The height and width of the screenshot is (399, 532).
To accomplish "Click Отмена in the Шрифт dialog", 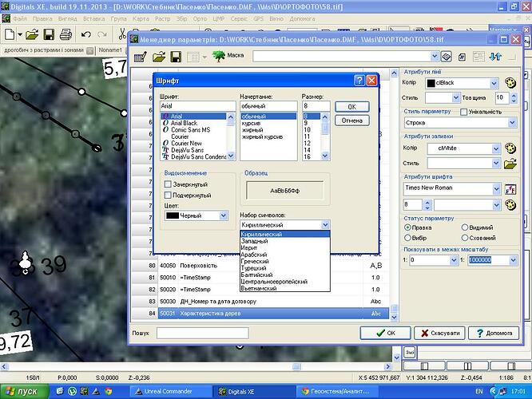I will click(x=351, y=120).
